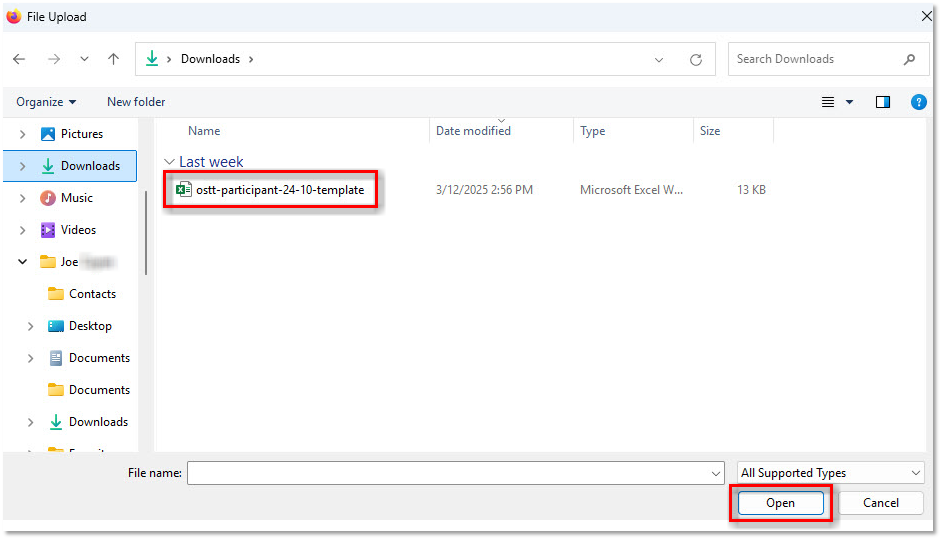This screenshot has width=942, height=540.
Task: Collapse the Joe user folder
Action: (x=23, y=262)
